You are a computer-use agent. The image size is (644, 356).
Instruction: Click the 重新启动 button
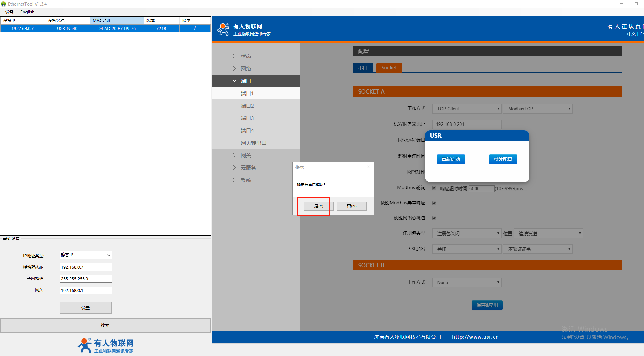click(451, 159)
